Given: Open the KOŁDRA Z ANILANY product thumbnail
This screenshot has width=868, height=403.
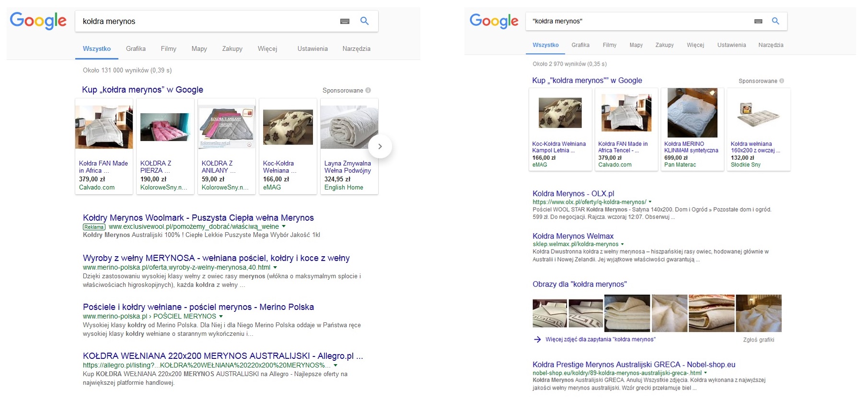Looking at the screenshot, I should tap(227, 127).
